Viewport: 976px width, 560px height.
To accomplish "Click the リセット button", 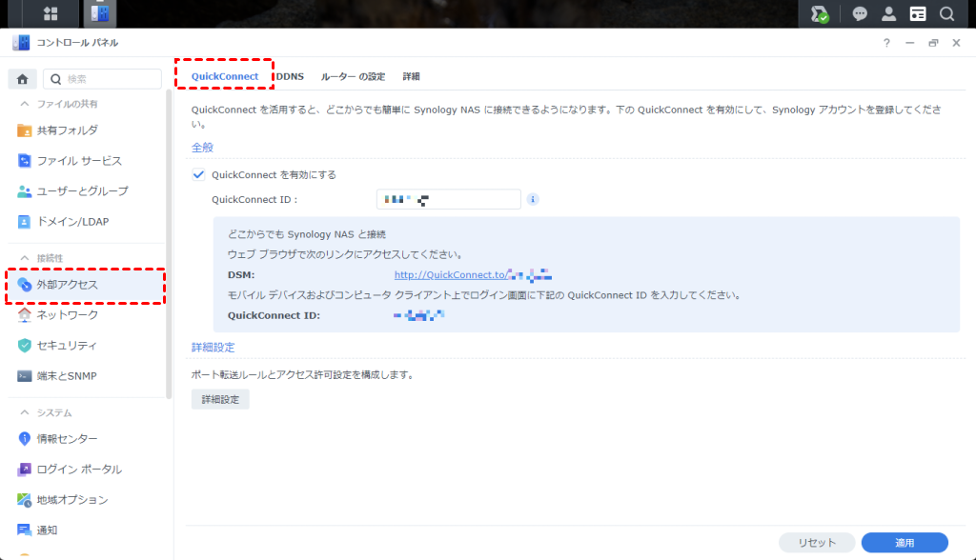I will (817, 543).
